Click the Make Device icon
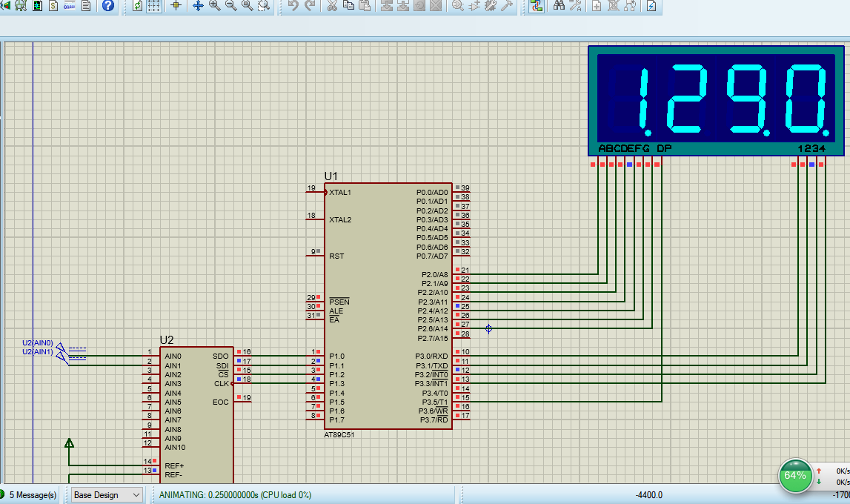This screenshot has width=850, height=504. point(474,6)
